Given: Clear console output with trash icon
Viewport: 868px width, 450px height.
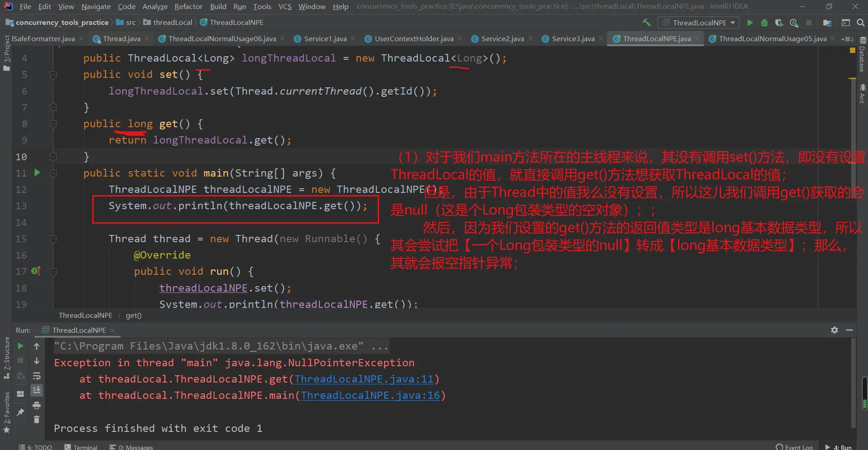Looking at the screenshot, I should [x=37, y=420].
